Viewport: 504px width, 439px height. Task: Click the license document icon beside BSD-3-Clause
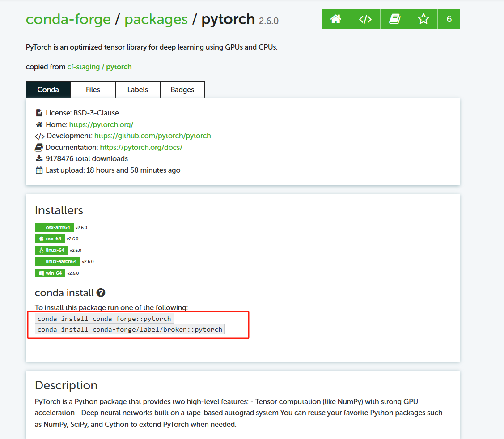click(x=39, y=112)
